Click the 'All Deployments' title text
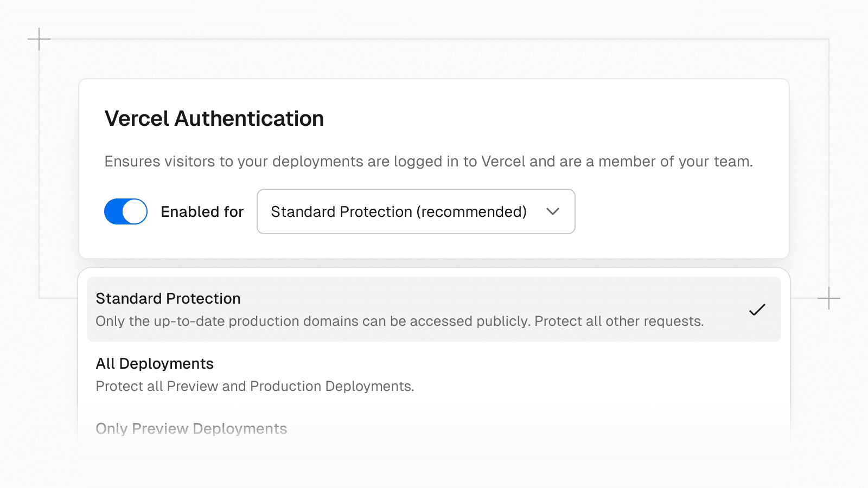 point(155,363)
